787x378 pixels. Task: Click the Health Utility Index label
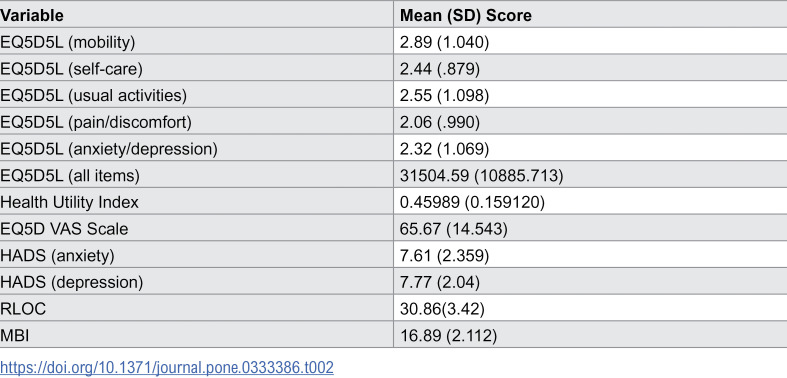pyautogui.click(x=69, y=202)
